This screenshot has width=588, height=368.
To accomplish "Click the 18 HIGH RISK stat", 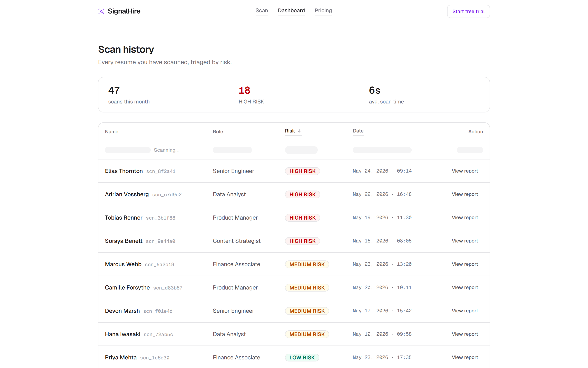I will pos(251,95).
